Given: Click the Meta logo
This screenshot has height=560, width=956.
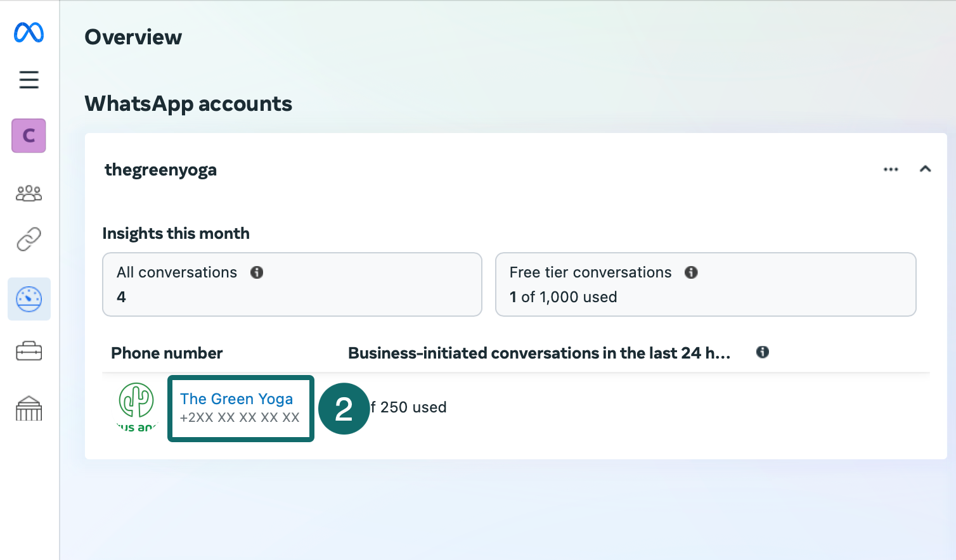Looking at the screenshot, I should click(x=29, y=32).
